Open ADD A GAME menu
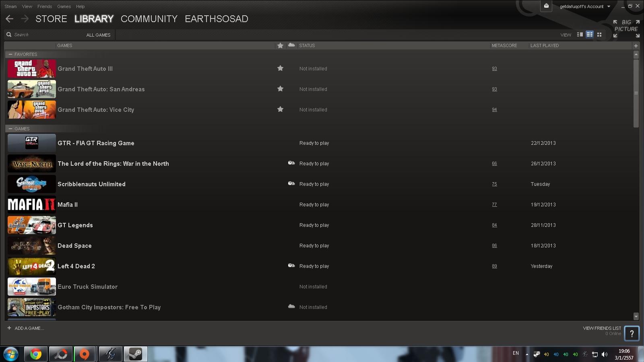Image resolution: width=644 pixels, height=362 pixels. click(x=26, y=328)
